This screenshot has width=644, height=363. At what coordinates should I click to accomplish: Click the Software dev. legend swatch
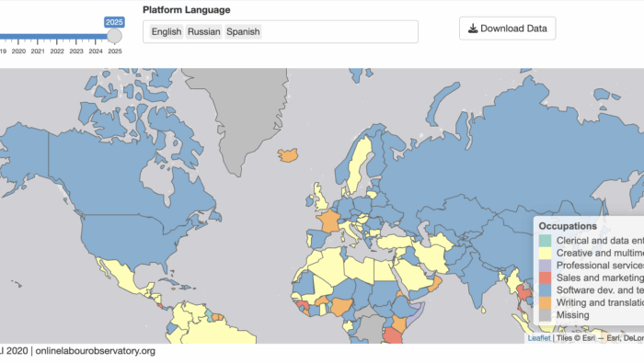[x=545, y=290]
